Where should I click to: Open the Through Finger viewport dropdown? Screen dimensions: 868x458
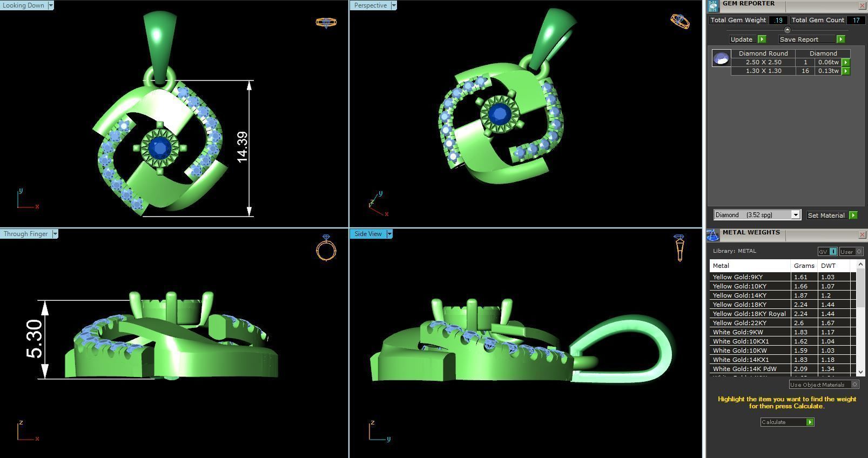55,234
